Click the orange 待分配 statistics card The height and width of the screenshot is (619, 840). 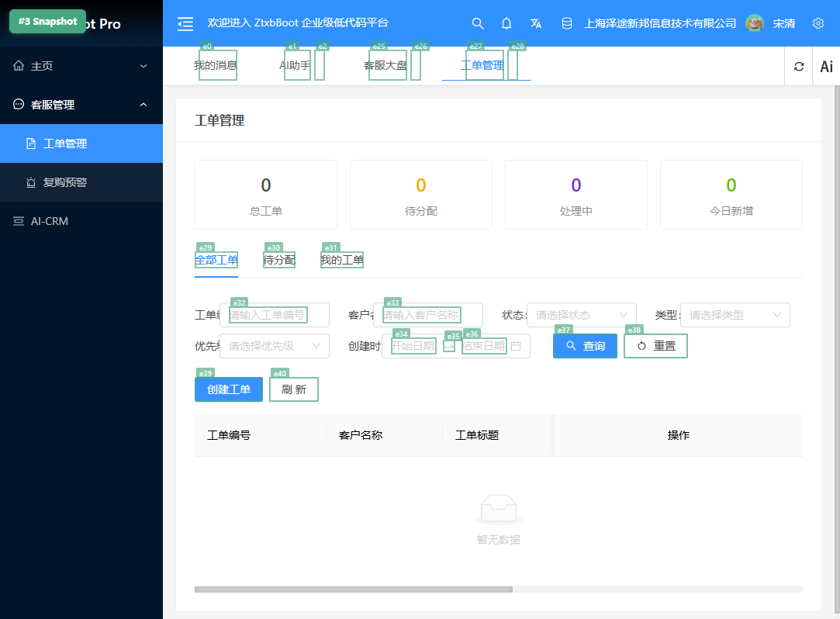pos(421,195)
